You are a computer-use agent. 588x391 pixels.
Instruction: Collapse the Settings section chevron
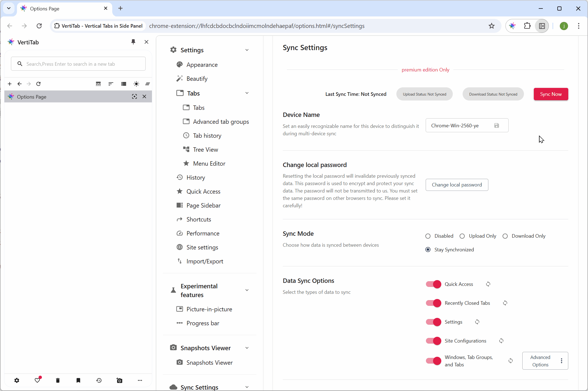click(247, 50)
